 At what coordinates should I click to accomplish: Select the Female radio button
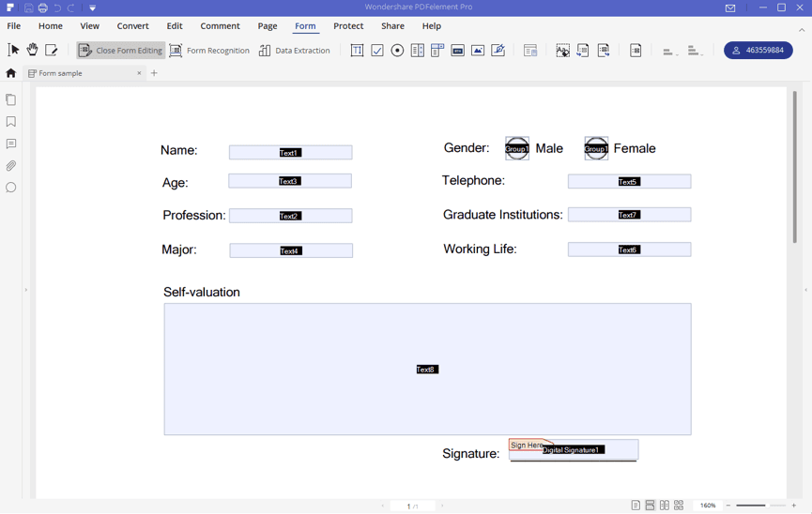click(x=596, y=148)
